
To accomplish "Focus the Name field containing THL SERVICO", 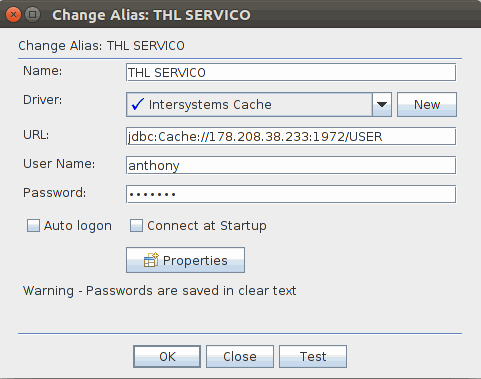I will [291, 72].
